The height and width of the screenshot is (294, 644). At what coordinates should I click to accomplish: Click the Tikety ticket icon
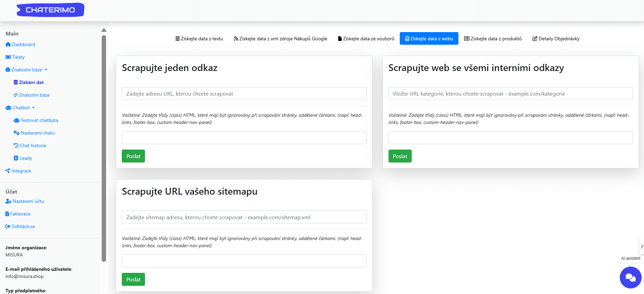click(8, 57)
